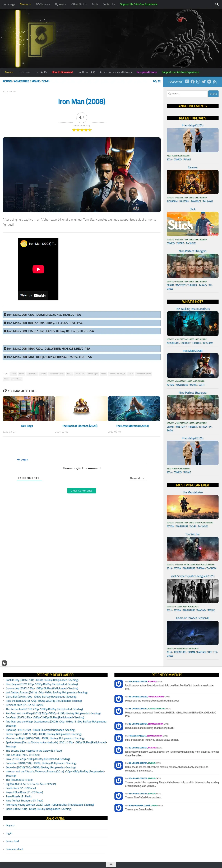The height and width of the screenshot is (868, 222).
Task: Click the Search button in sidebar
Action: tap(213, 94)
